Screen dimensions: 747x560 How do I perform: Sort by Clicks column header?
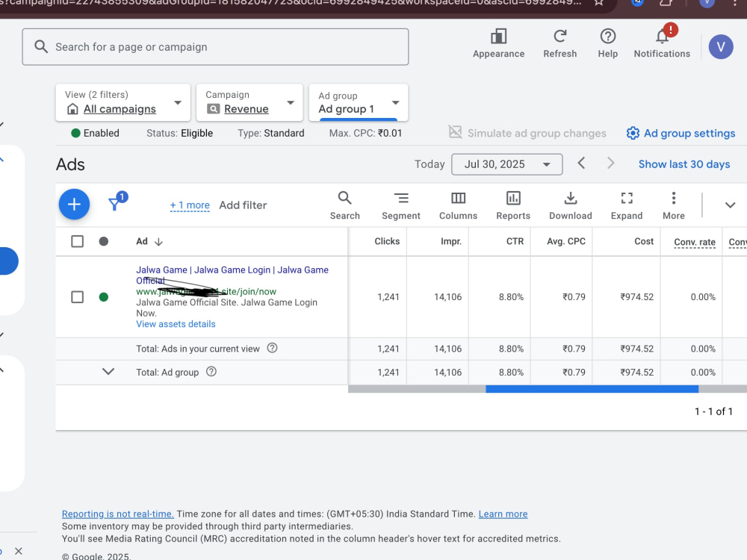[x=387, y=241]
